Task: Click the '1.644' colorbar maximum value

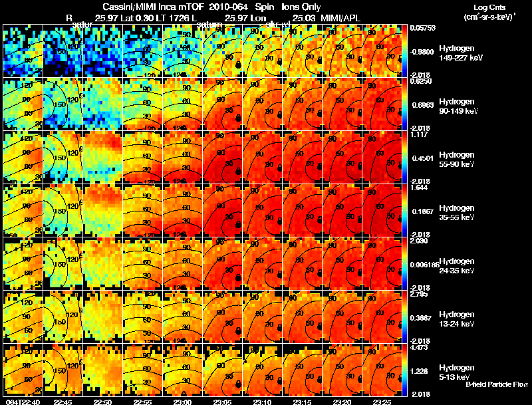Action: (x=419, y=188)
